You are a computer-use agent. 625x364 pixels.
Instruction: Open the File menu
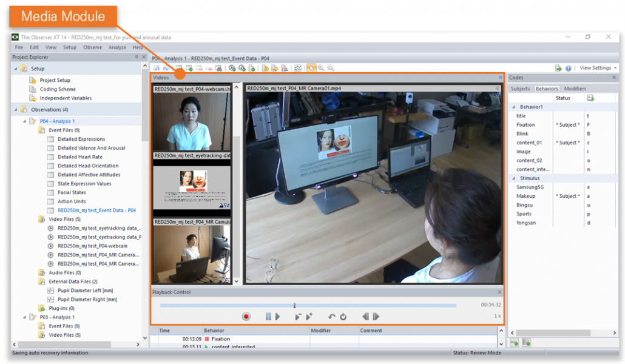(19, 47)
